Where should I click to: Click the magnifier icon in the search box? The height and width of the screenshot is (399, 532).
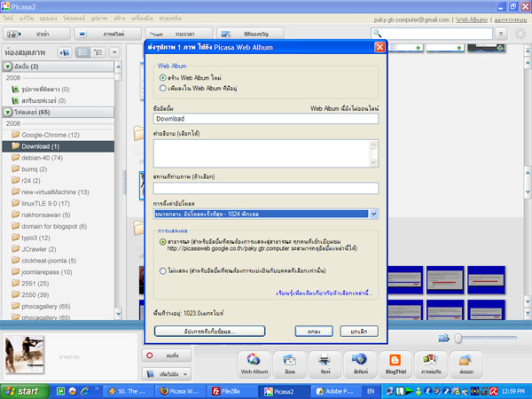tap(377, 34)
